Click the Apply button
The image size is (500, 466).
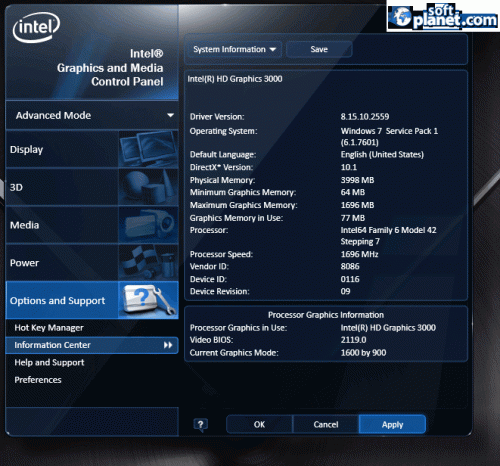(x=392, y=424)
